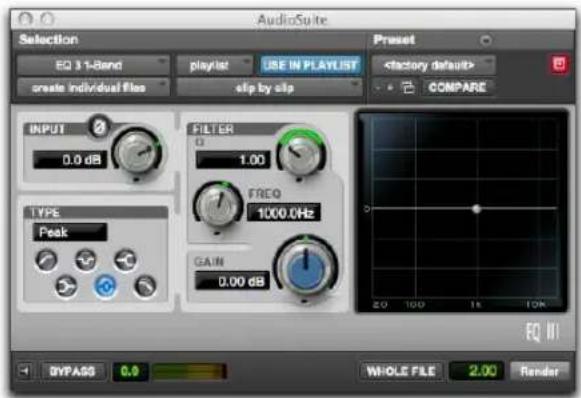The width and height of the screenshot is (581, 398).
Task: Toggle the COMPARE button
Action: (457, 87)
